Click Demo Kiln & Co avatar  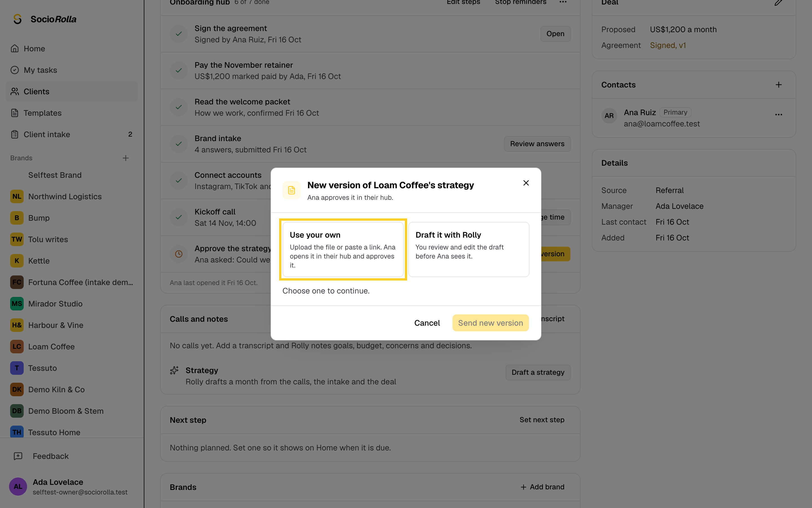17,390
